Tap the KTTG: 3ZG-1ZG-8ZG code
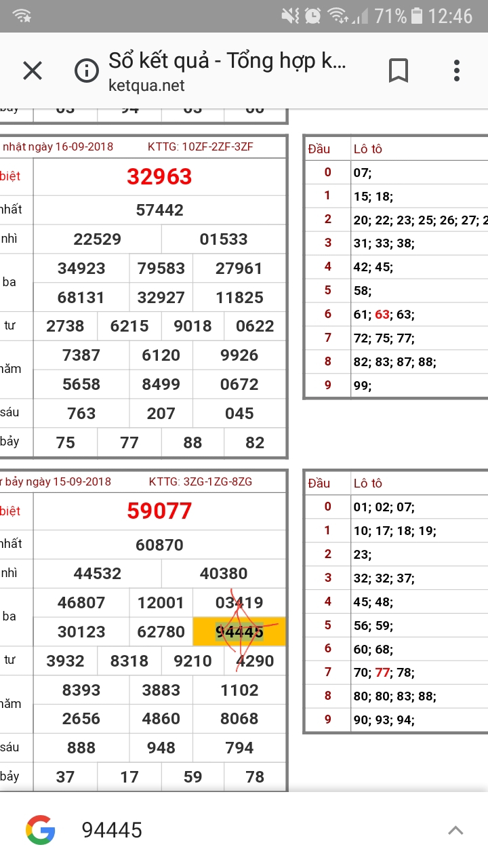Image resolution: width=488 pixels, height=868 pixels. click(201, 482)
